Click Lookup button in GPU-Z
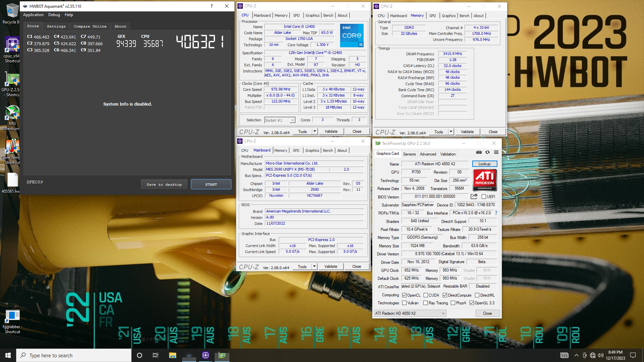 click(484, 164)
